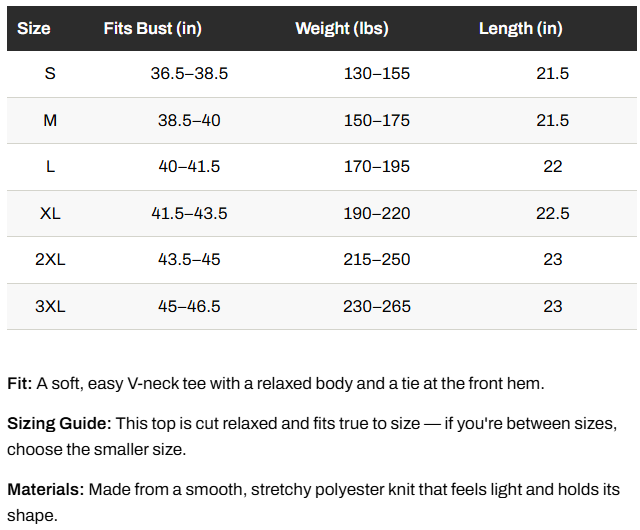The height and width of the screenshot is (530, 640).
Task: Click the Materials: label text
Action: (x=46, y=489)
